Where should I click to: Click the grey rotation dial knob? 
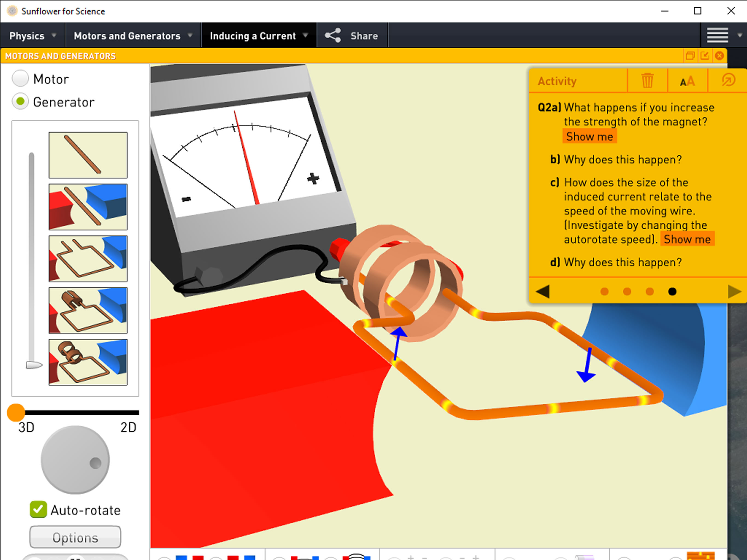tap(95, 463)
